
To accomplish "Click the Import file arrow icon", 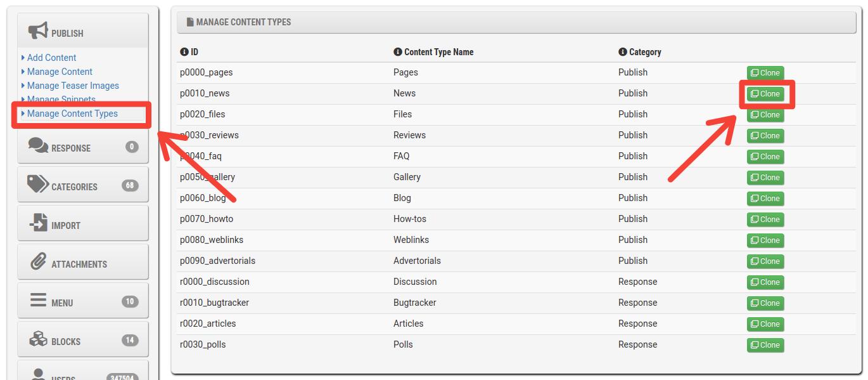I will pyautogui.click(x=38, y=223).
